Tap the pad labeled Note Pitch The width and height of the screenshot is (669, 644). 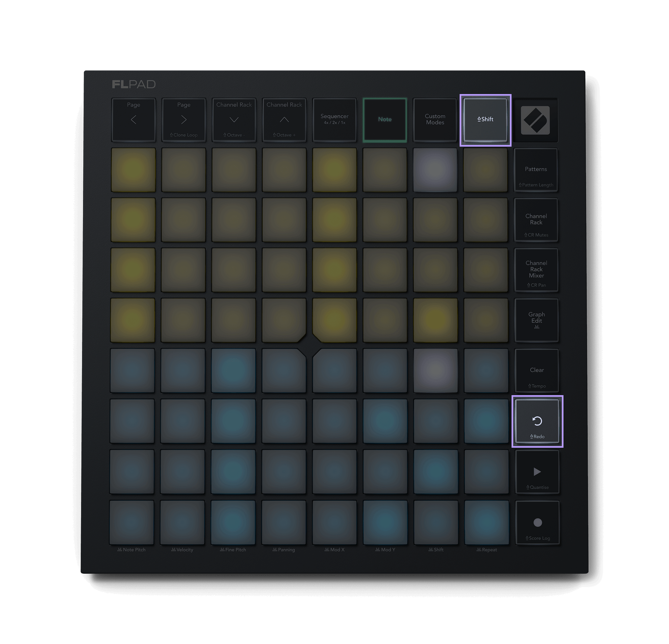[x=132, y=522]
